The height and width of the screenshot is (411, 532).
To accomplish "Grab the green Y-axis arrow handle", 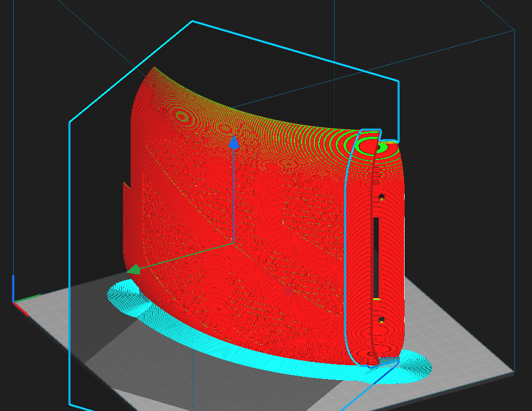I will click(x=133, y=269).
